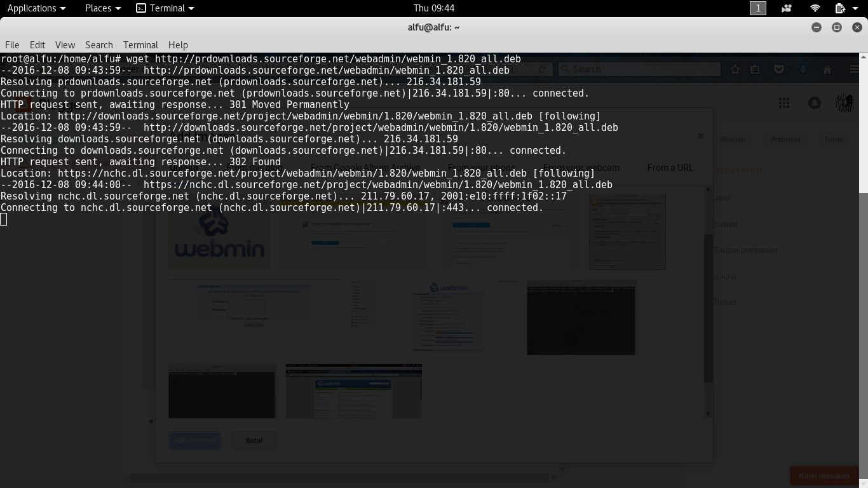Reload the page with the refresh icon
The image size is (868, 488).
click(542, 69)
